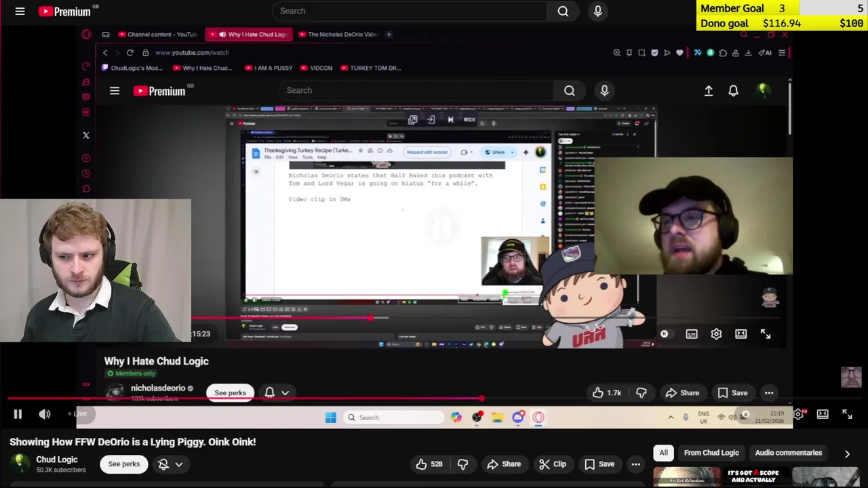
Task: Toggle theater mode in outer player
Action: (x=823, y=414)
